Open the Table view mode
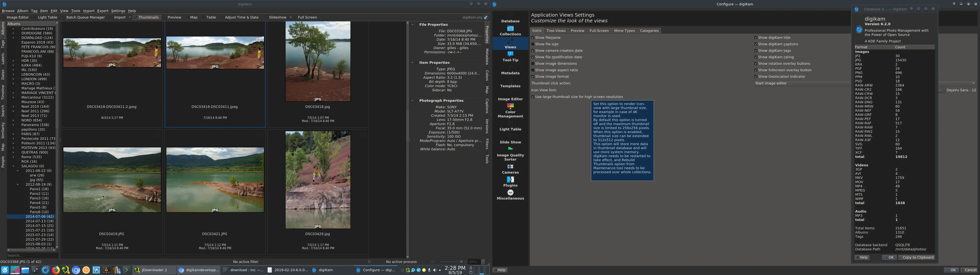 click(x=211, y=17)
